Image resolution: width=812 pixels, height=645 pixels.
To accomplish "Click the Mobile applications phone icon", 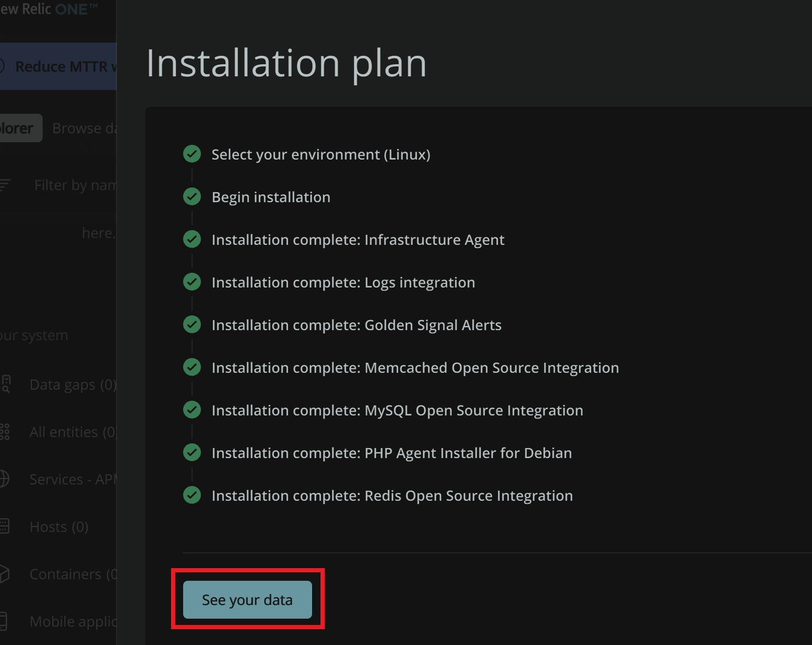I will point(4,621).
